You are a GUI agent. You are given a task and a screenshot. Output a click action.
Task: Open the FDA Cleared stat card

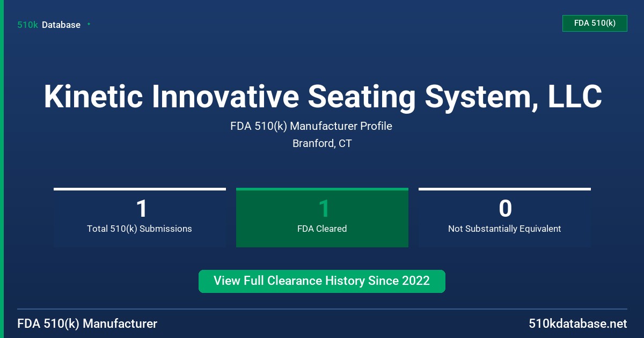(322, 217)
